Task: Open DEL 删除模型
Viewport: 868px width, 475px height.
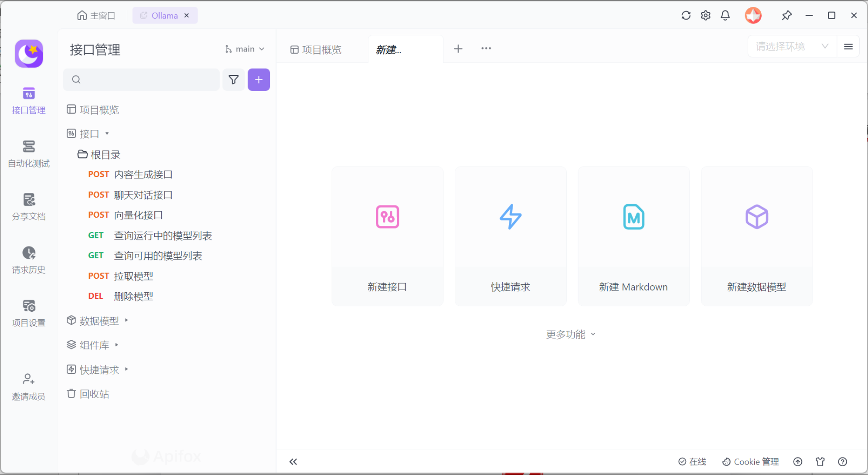Action: pyautogui.click(x=121, y=296)
